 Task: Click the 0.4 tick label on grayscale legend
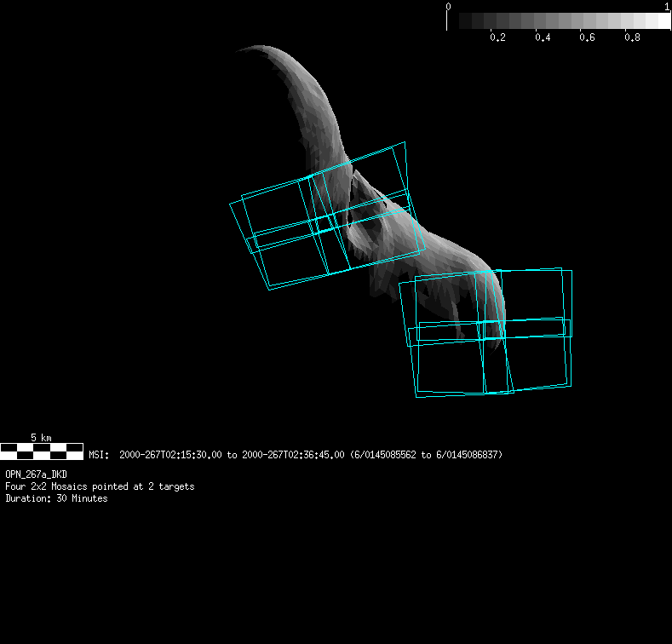[543, 37]
